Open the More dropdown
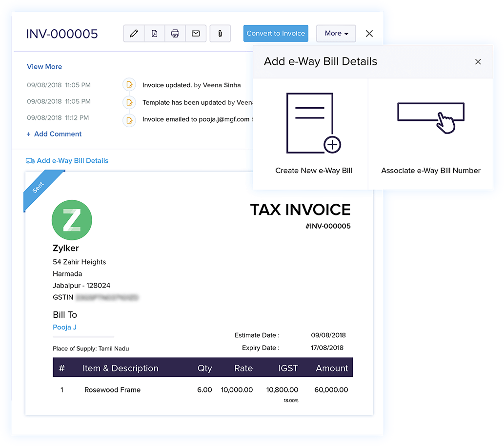Viewport: 504px width, 446px height. click(x=336, y=34)
